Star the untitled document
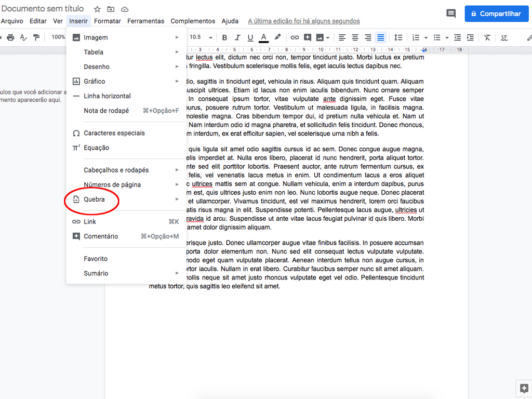The width and height of the screenshot is (532, 399). (x=97, y=9)
